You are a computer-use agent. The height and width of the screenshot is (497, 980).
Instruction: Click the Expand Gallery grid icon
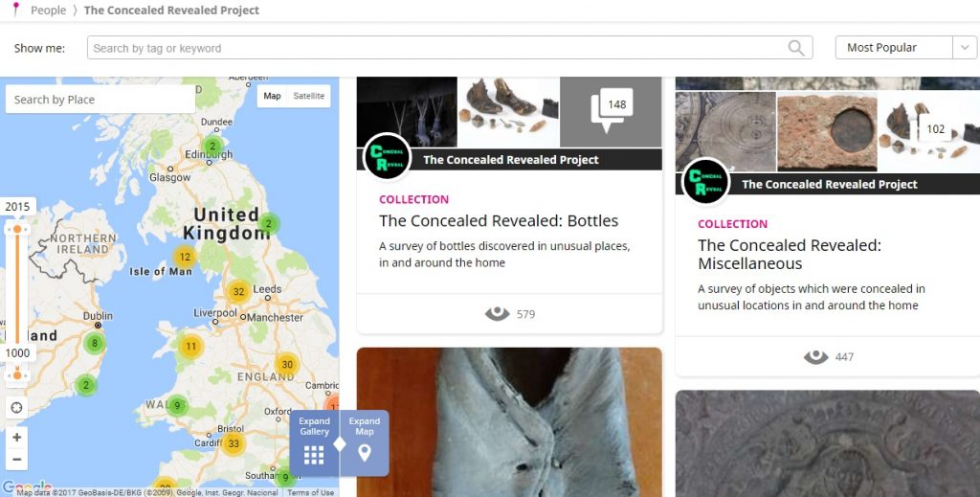click(314, 455)
